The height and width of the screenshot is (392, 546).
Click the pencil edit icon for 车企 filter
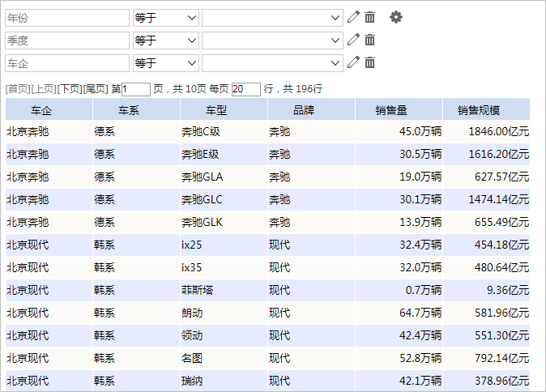coord(353,62)
